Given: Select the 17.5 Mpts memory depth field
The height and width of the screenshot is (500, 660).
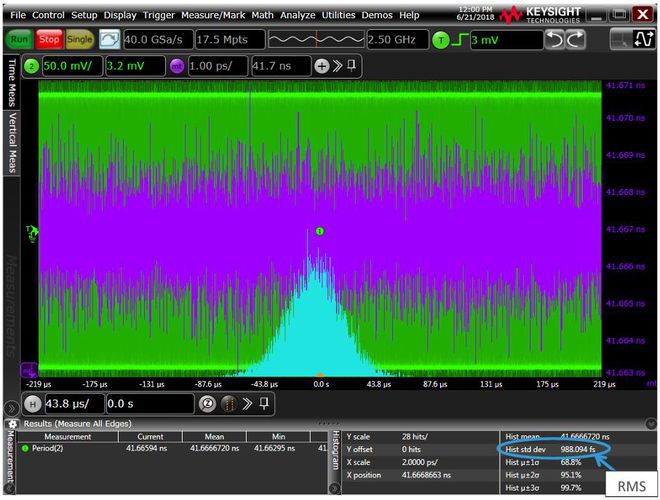Looking at the screenshot, I should coord(230,40).
